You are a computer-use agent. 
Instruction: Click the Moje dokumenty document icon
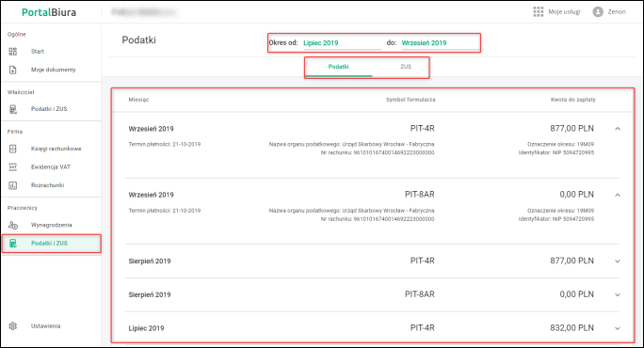point(13,70)
